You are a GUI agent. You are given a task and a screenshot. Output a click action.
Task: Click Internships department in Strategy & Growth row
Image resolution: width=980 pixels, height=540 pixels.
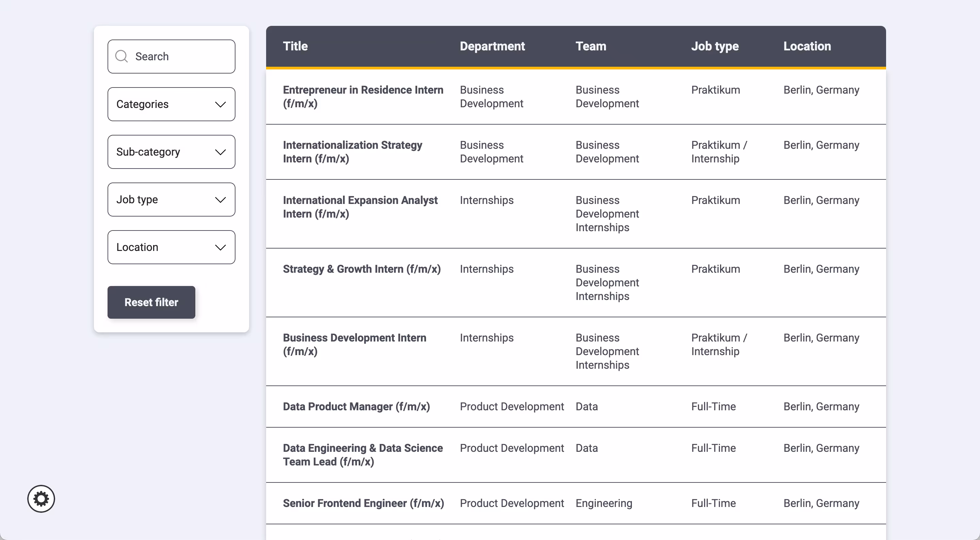(487, 269)
